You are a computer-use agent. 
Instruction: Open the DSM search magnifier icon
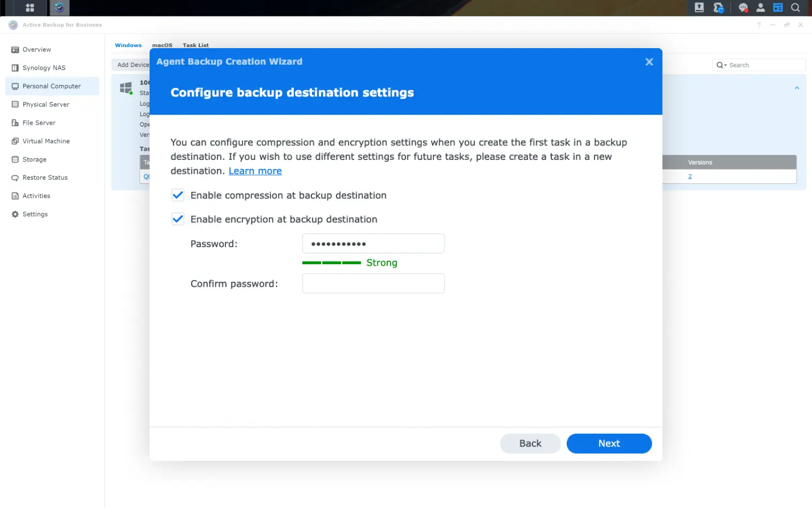click(x=795, y=7)
